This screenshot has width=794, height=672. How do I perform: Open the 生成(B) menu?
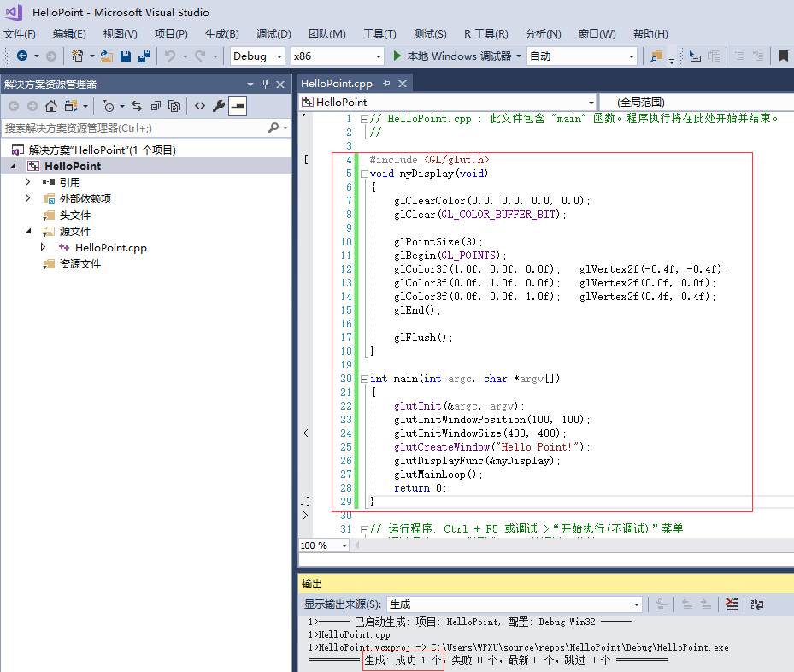point(222,34)
